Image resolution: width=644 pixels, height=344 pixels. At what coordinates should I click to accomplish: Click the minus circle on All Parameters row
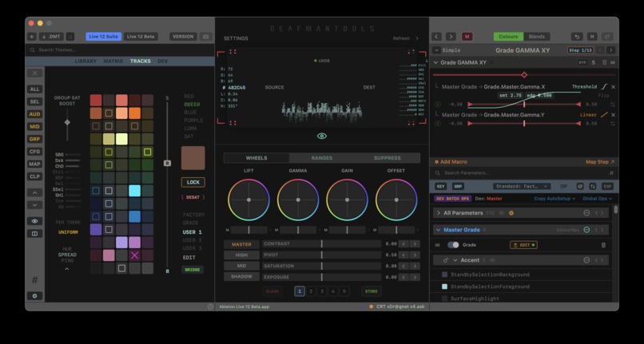[x=586, y=213]
